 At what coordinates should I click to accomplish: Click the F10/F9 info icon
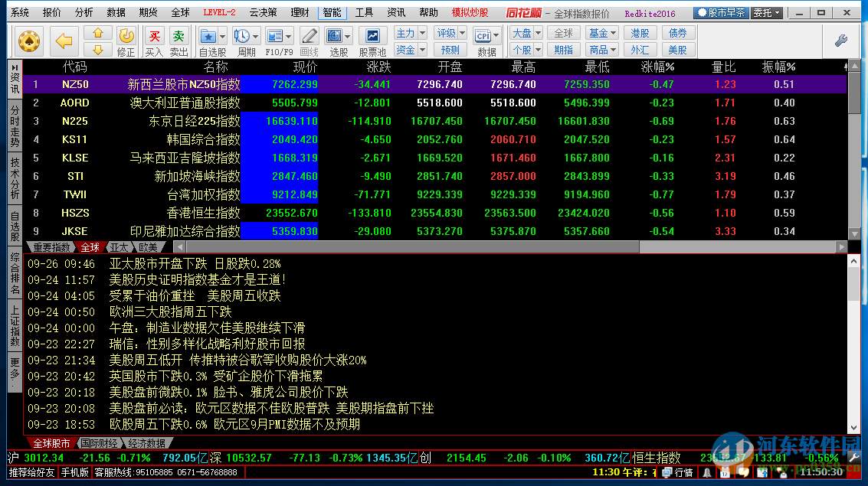tap(275, 36)
